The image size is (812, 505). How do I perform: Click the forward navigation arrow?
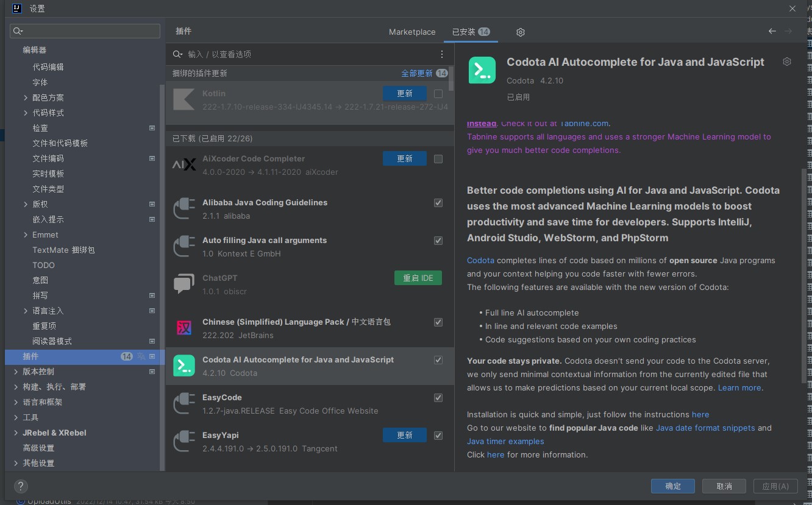(x=788, y=31)
